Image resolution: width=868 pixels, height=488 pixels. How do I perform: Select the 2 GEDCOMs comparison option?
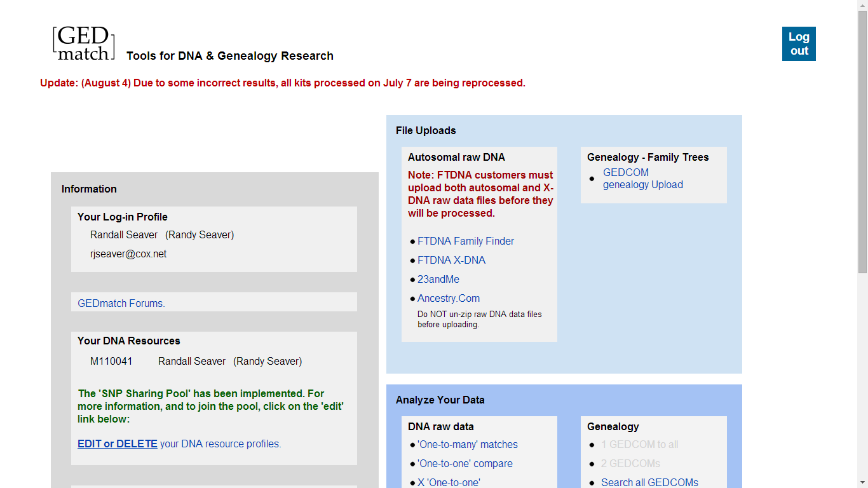(x=630, y=463)
